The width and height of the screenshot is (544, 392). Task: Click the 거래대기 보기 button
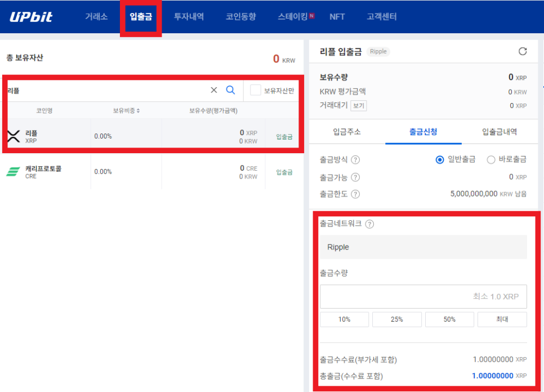[x=359, y=105]
